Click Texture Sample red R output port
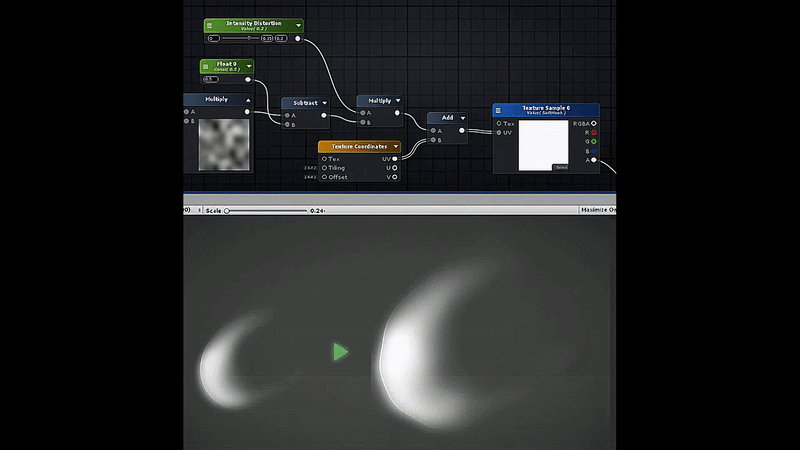Image resolution: width=800 pixels, height=450 pixels. tap(593, 132)
